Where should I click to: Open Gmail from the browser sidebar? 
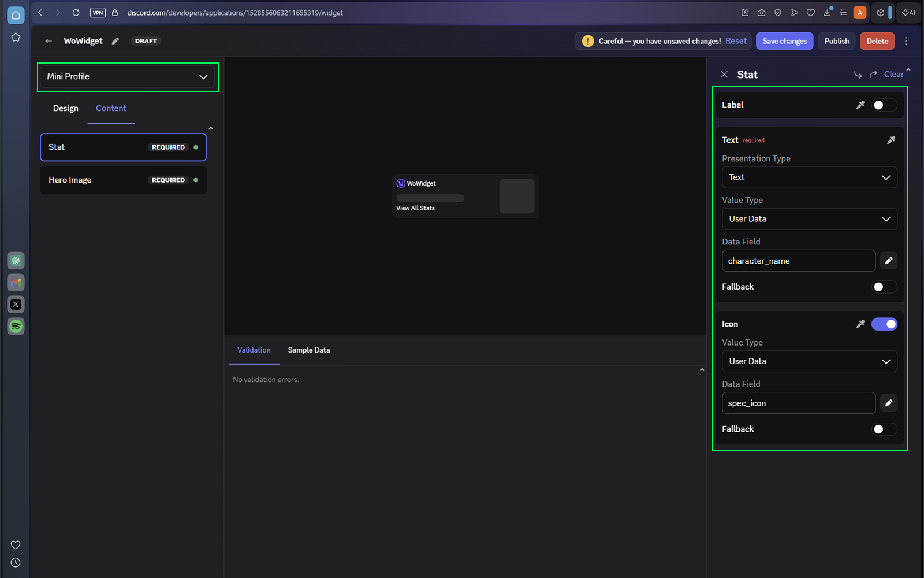tap(16, 283)
